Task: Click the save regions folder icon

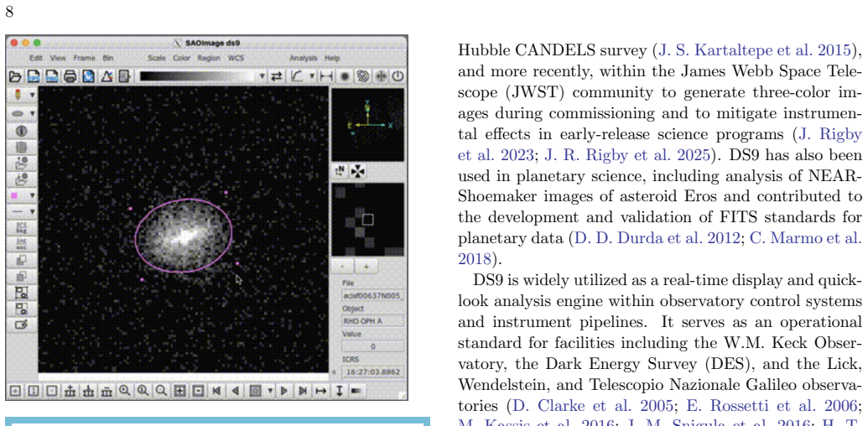Action: pos(22,179)
